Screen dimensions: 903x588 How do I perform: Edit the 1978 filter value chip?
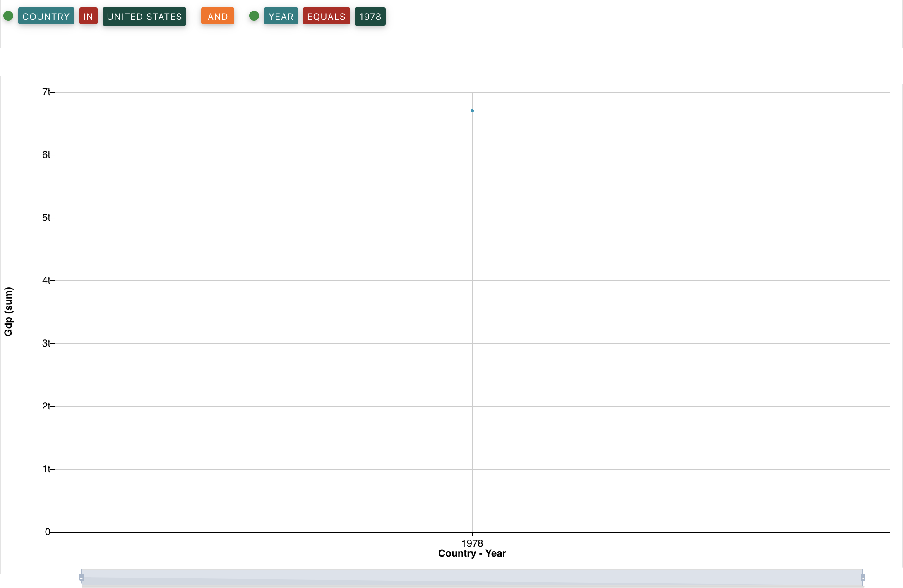(370, 17)
